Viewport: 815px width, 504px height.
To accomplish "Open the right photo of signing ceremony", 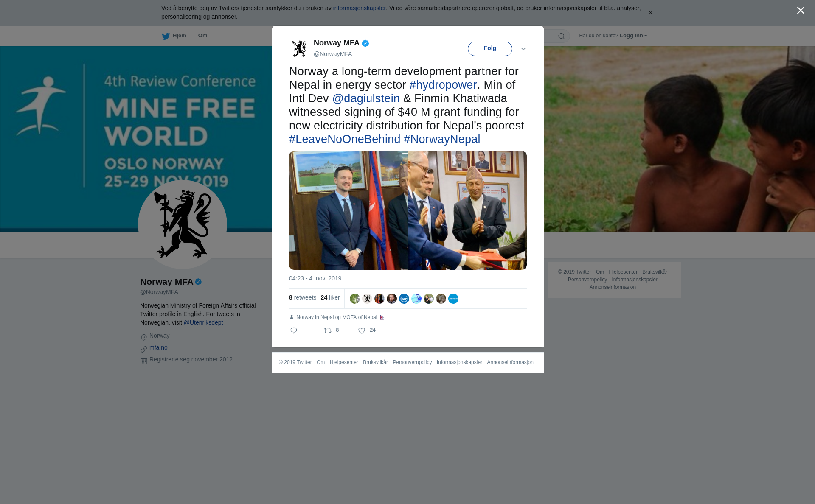I will [x=467, y=210].
